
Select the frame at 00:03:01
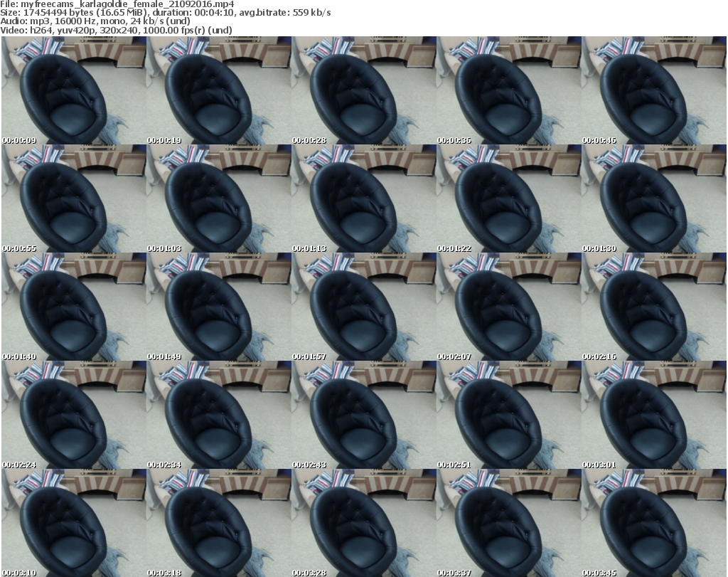(654, 415)
